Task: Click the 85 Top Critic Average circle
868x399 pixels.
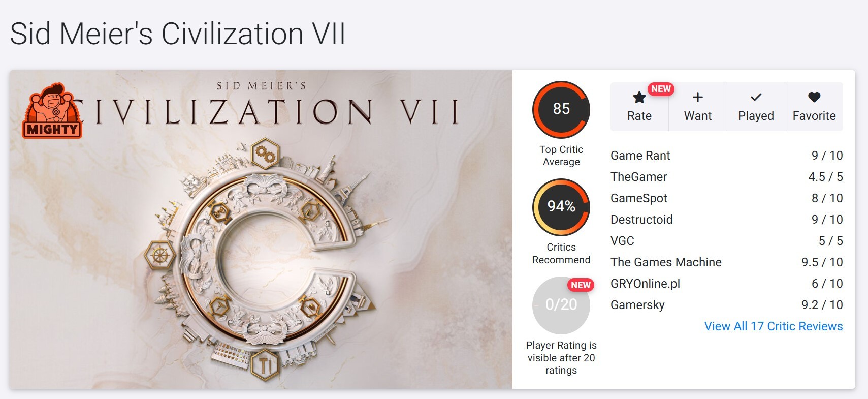Action: 561,109
